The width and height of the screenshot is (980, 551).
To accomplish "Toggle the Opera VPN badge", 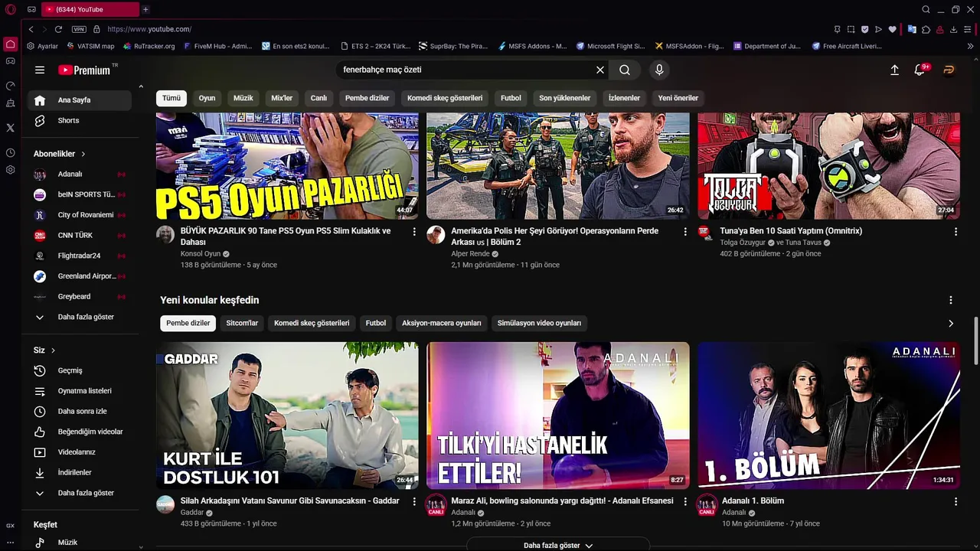I will (79, 29).
